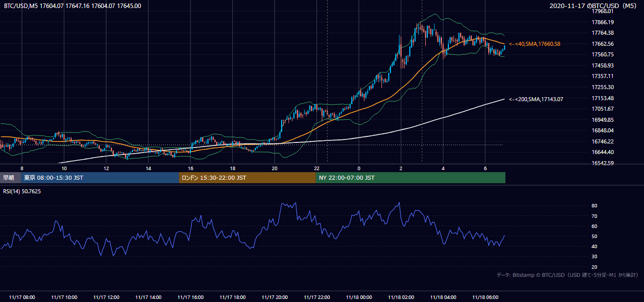
Task: Click the bottom time label 11/18 04:00
Action: [x=443, y=297]
